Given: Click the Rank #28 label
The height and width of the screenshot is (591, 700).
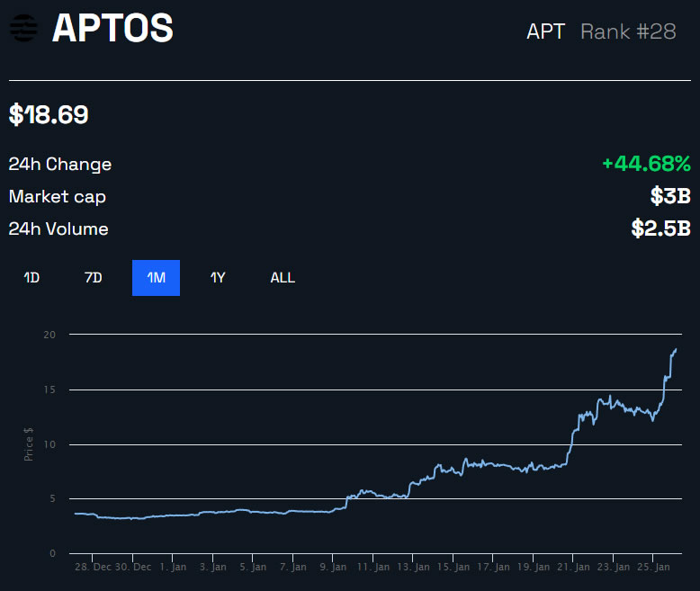Looking at the screenshot, I should pyautogui.click(x=628, y=31).
